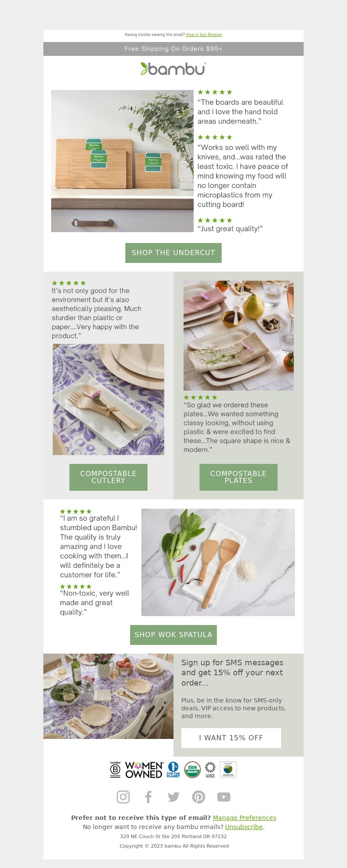Select the Compostable Plates button

coord(239,477)
